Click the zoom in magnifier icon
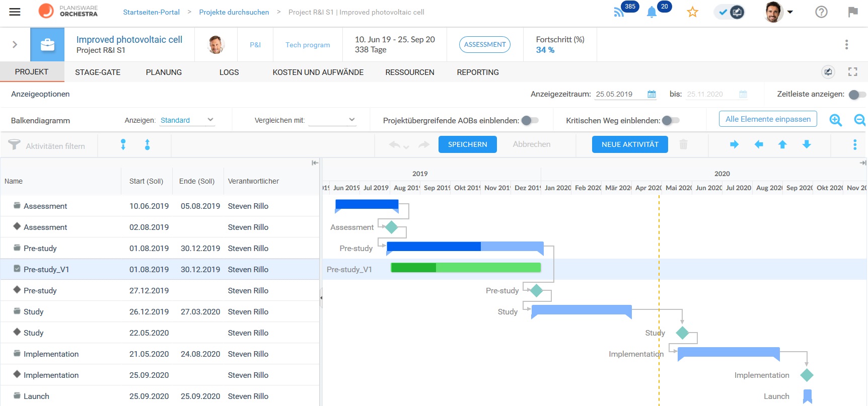This screenshot has width=868, height=406. (x=836, y=120)
